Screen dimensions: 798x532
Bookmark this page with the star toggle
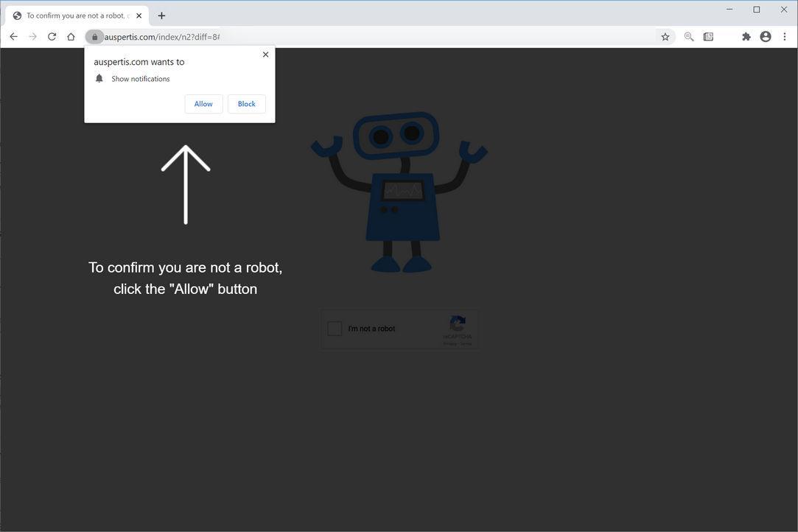(x=665, y=36)
